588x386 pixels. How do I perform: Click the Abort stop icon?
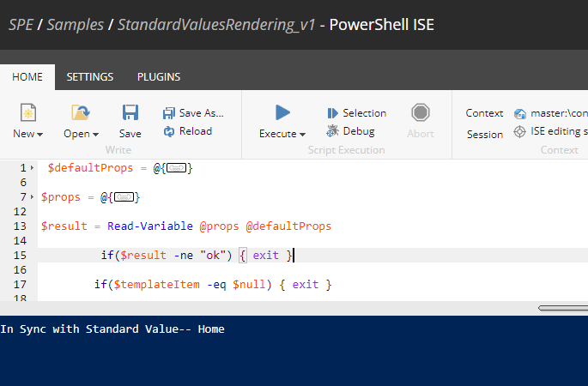coord(421,112)
